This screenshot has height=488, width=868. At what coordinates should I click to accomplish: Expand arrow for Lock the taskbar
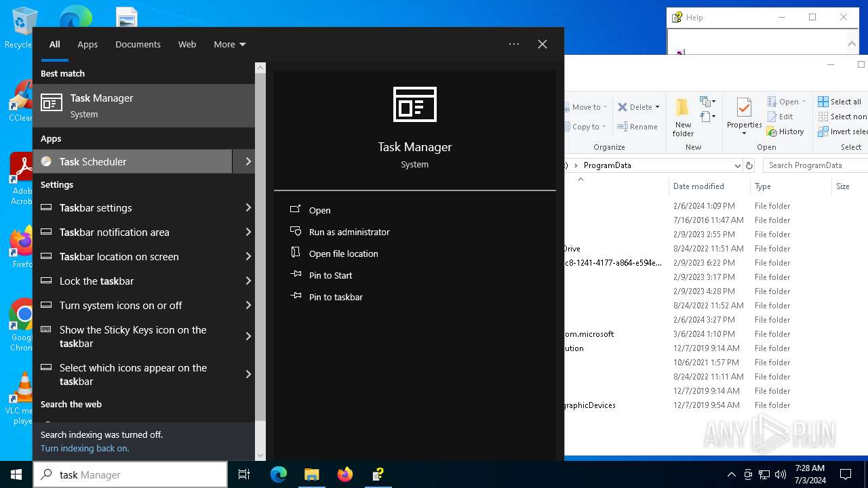pyautogui.click(x=248, y=281)
